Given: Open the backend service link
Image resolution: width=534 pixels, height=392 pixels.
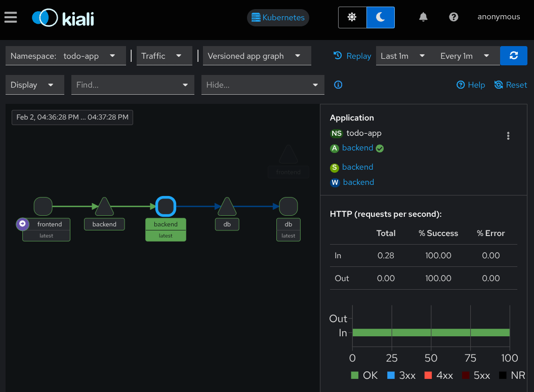Looking at the screenshot, I should point(357,167).
